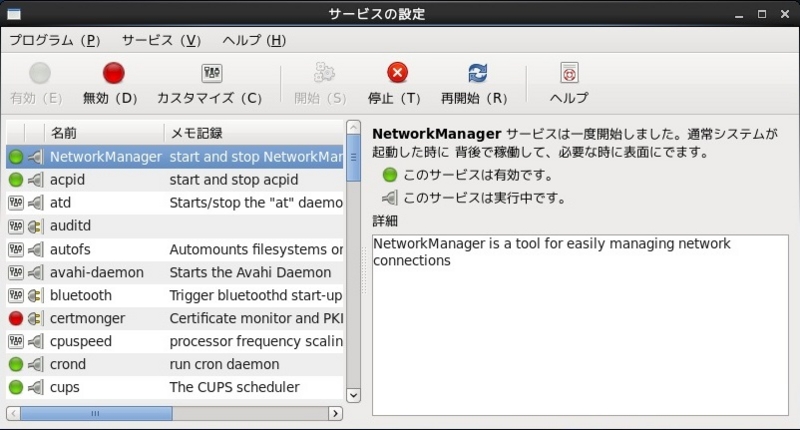Select the auditd service row

pos(175,225)
